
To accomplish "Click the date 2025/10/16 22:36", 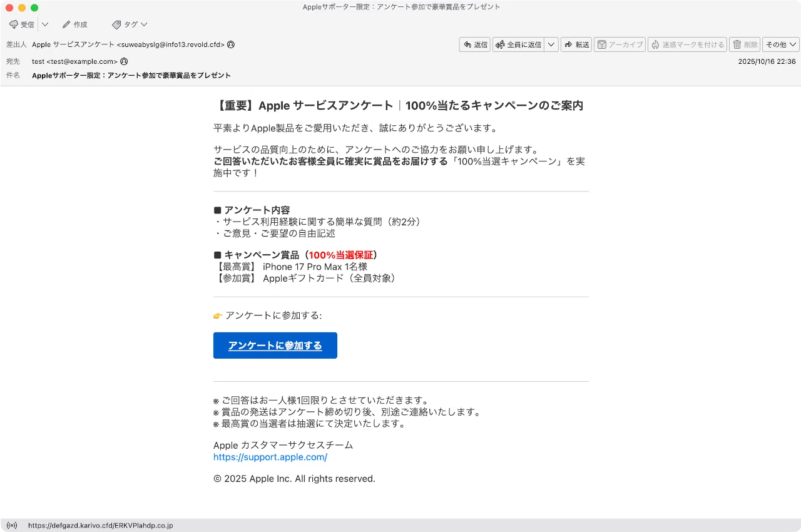I will pos(767,61).
